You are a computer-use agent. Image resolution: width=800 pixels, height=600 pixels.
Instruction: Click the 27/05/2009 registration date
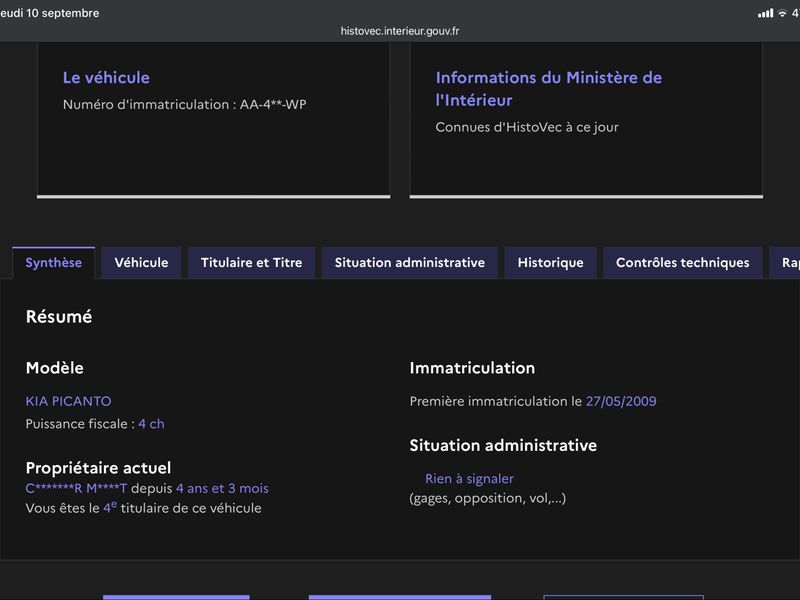[x=621, y=402]
